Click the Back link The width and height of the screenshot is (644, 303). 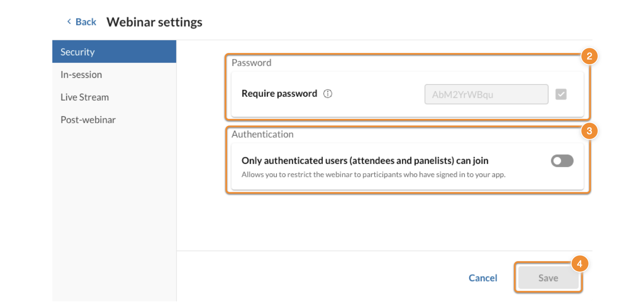tap(86, 22)
